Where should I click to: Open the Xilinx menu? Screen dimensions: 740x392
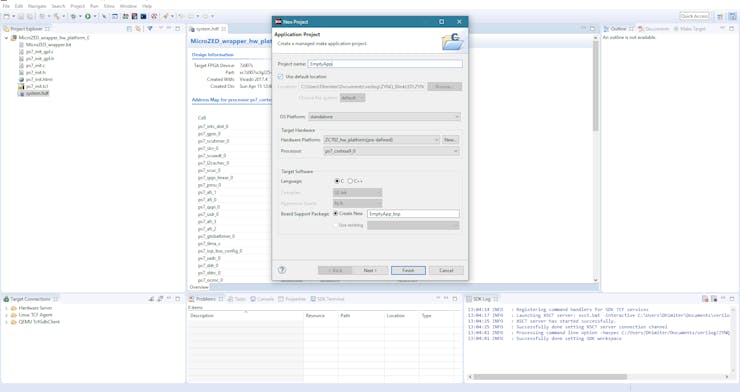tap(109, 6)
